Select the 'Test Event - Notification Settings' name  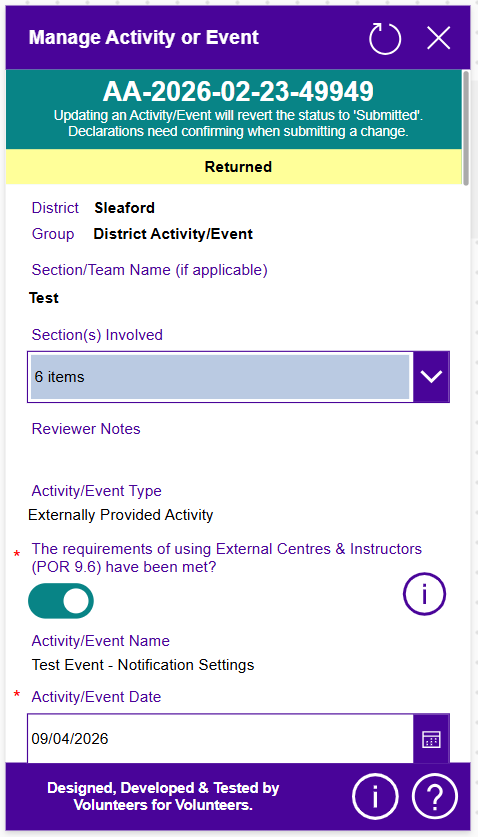pos(143,665)
